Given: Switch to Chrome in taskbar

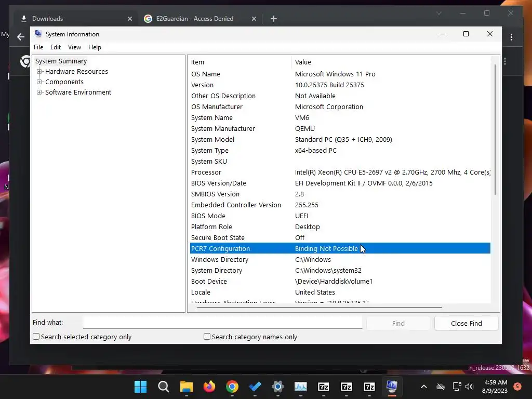Looking at the screenshot, I should tap(232, 387).
